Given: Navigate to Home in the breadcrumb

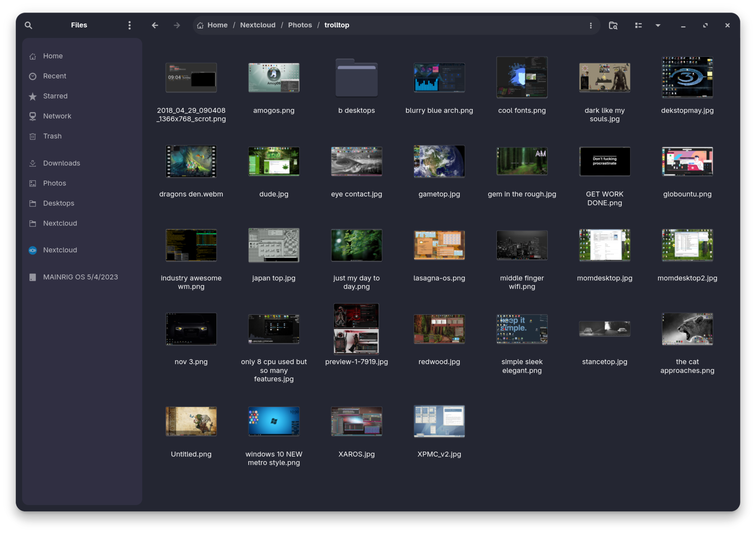Looking at the screenshot, I should pyautogui.click(x=212, y=25).
